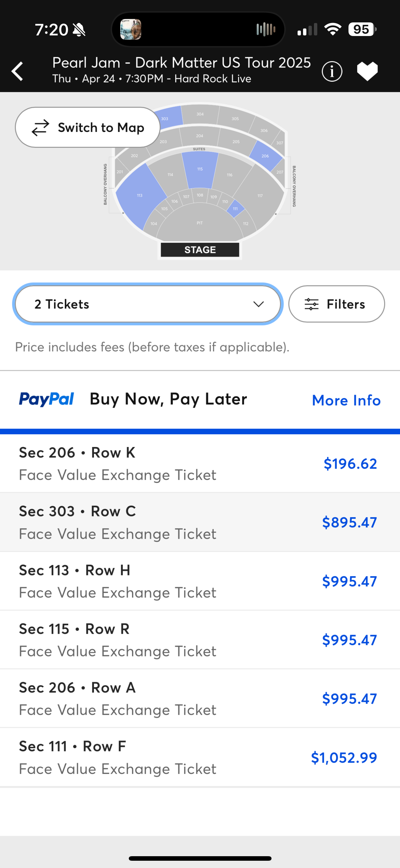Open the Filters options
This screenshot has width=400, height=868.
336,304
